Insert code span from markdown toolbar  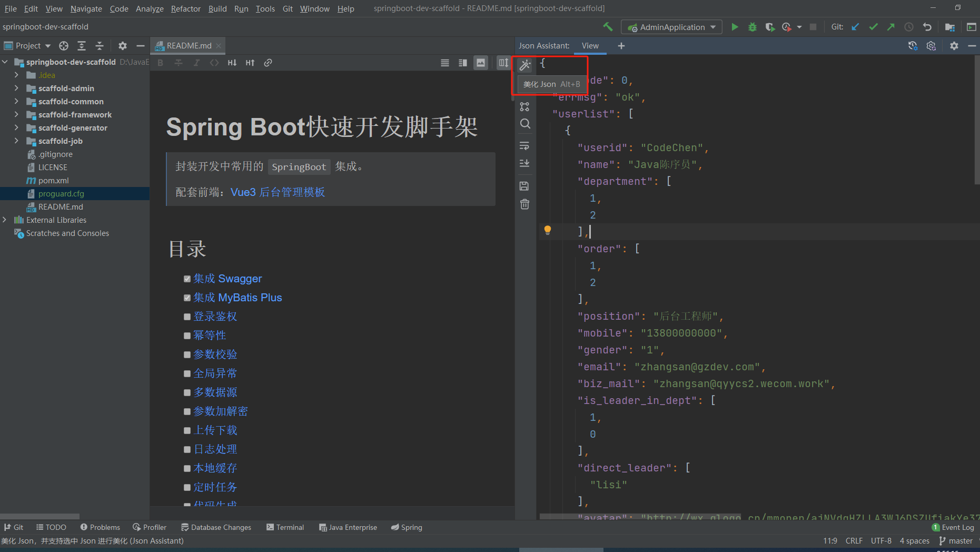pos(214,63)
